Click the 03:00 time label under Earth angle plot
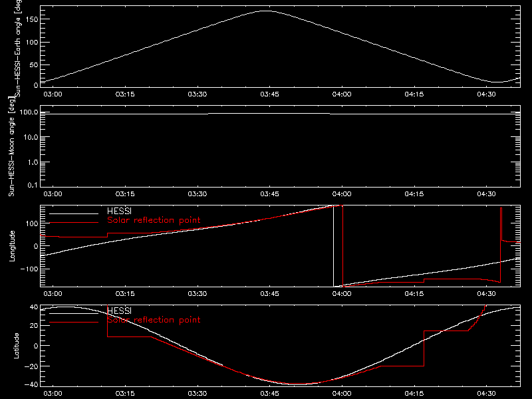 pyautogui.click(x=53, y=94)
